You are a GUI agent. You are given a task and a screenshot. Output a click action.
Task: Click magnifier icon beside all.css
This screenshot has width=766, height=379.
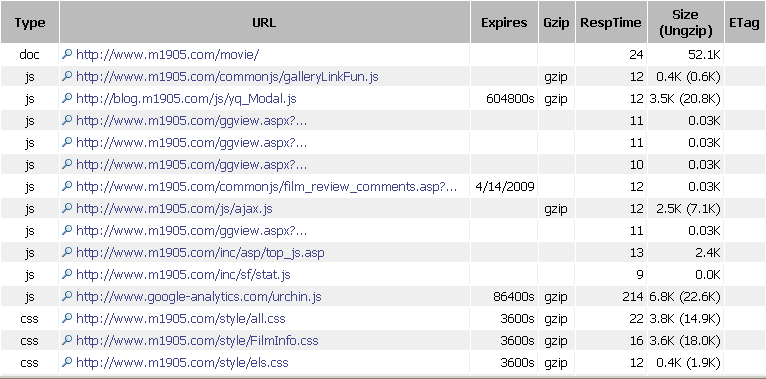pos(67,318)
